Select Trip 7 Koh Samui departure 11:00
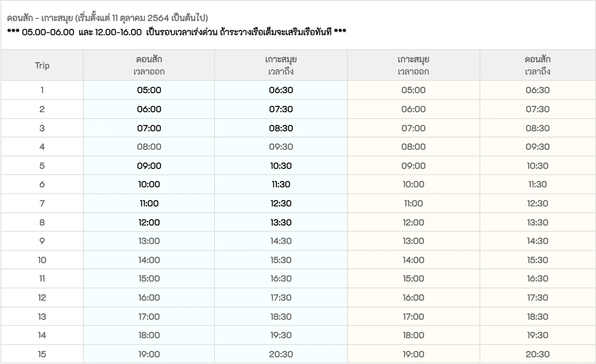596x364 pixels. pos(413,203)
